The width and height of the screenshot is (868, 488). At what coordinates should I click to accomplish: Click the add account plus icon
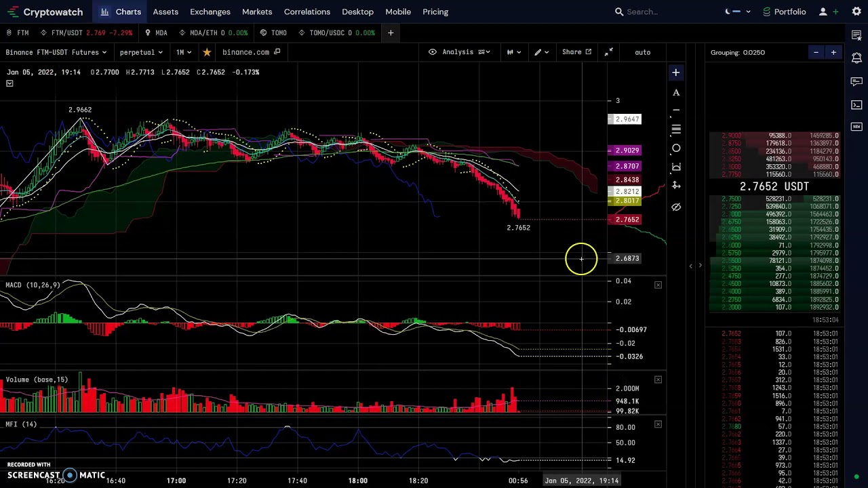(x=835, y=12)
